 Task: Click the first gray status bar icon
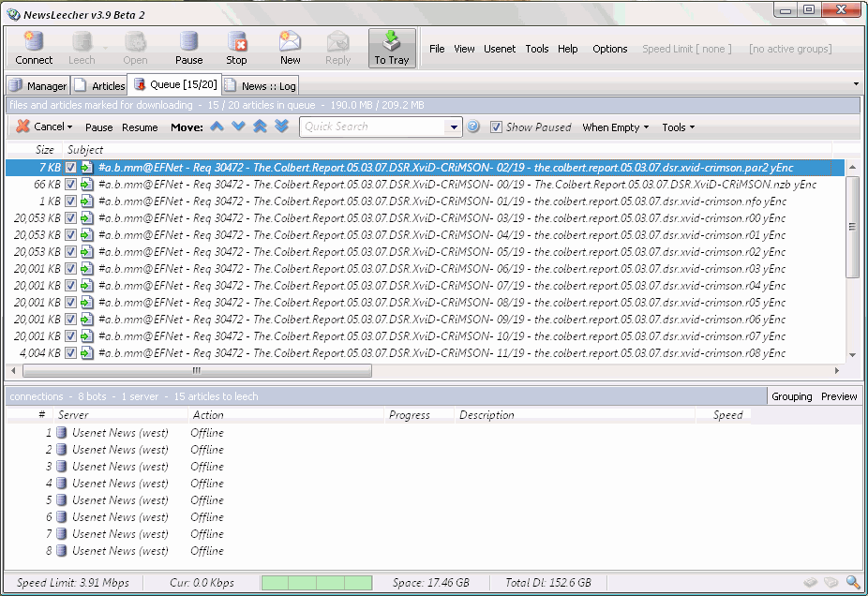tap(811, 582)
